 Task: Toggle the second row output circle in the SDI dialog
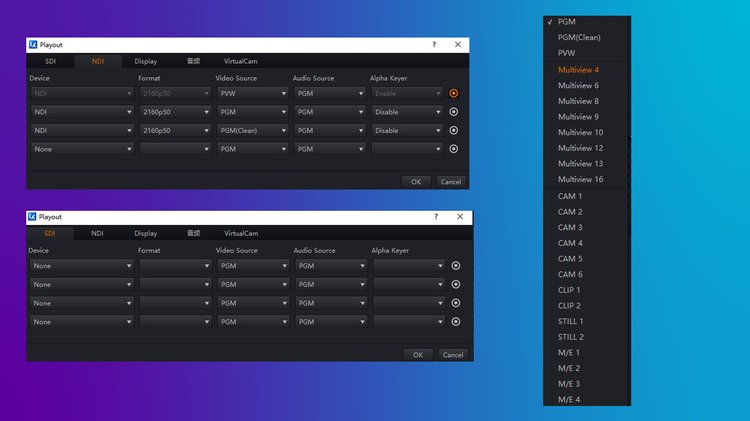pyautogui.click(x=456, y=285)
